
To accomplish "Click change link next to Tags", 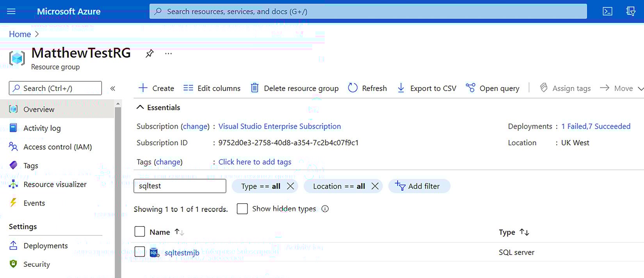I will coord(168,162).
